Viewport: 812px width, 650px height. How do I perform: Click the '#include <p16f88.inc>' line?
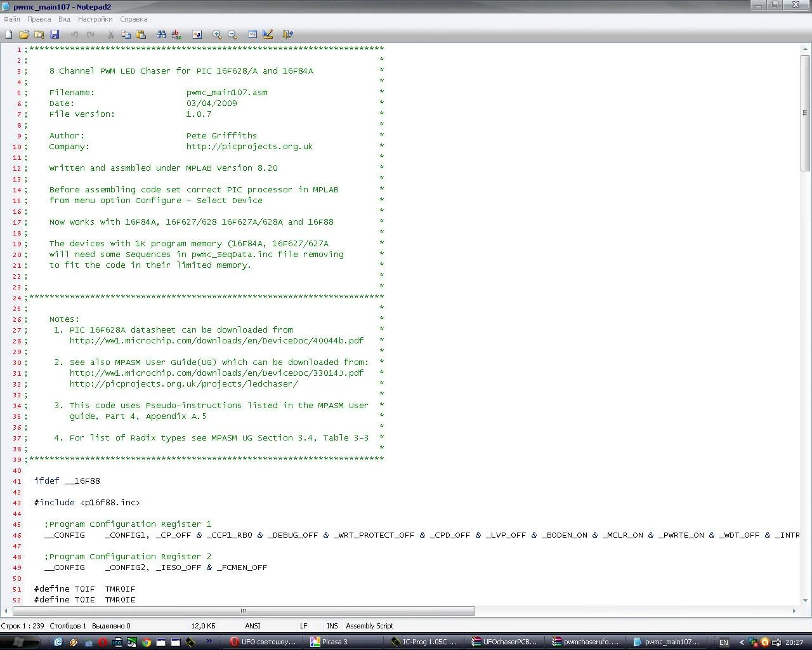tap(88, 503)
